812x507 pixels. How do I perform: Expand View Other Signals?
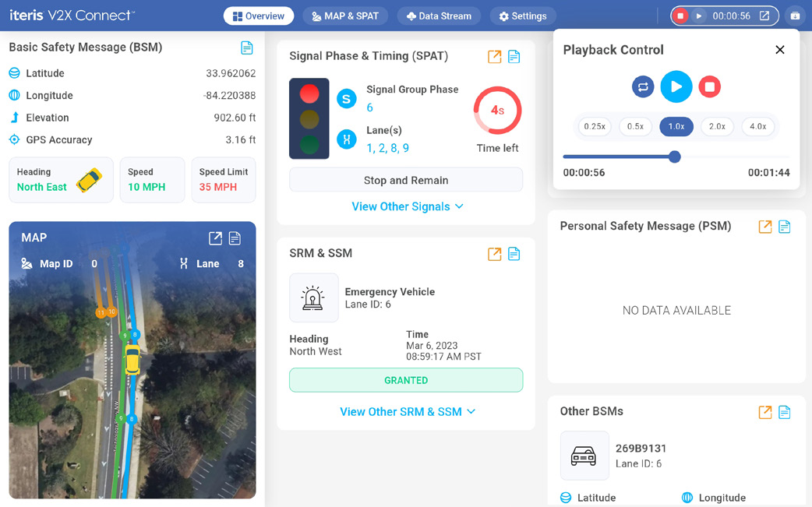pyautogui.click(x=407, y=206)
